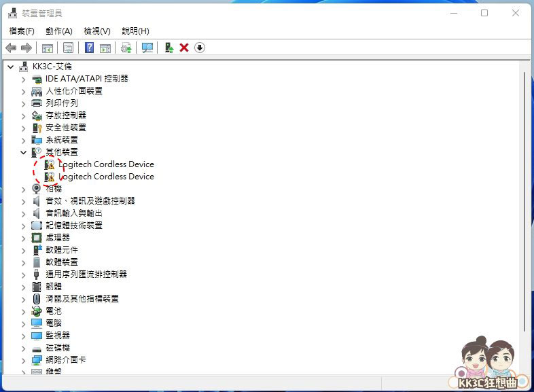Click the Update driver toolbar icon
Screen dimensions: 534x392
(x=126, y=48)
